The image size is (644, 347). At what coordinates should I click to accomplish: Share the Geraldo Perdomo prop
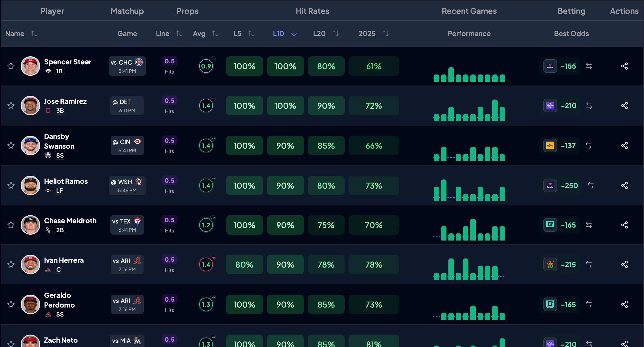(x=624, y=304)
